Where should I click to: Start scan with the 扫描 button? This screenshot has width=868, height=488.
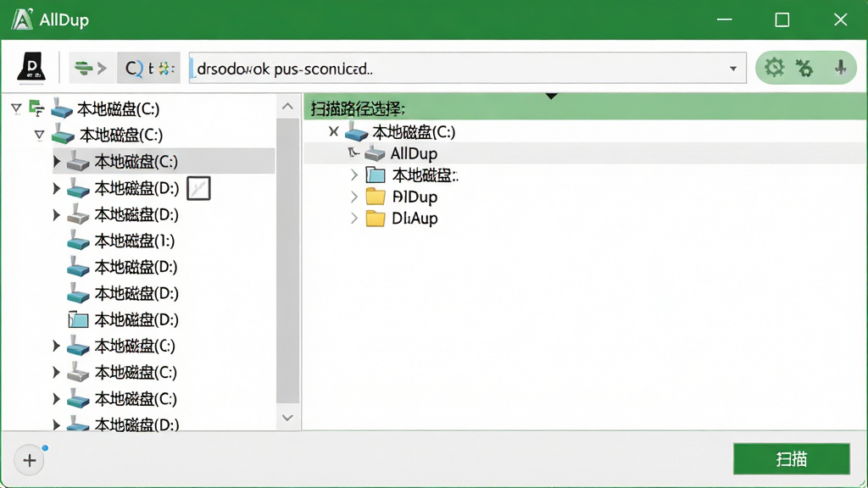[791, 458]
